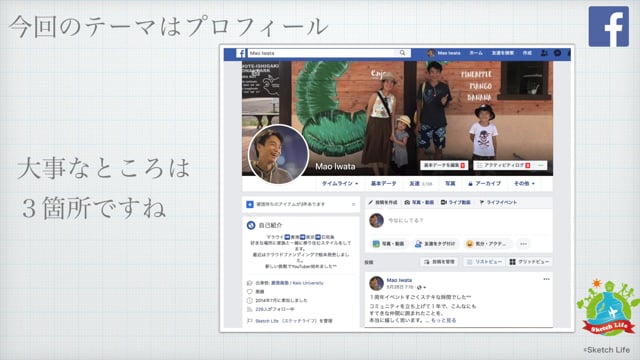The width and height of the screenshot is (640, 360).
Task: Switch to the アーカイブ tab
Action: click(484, 184)
